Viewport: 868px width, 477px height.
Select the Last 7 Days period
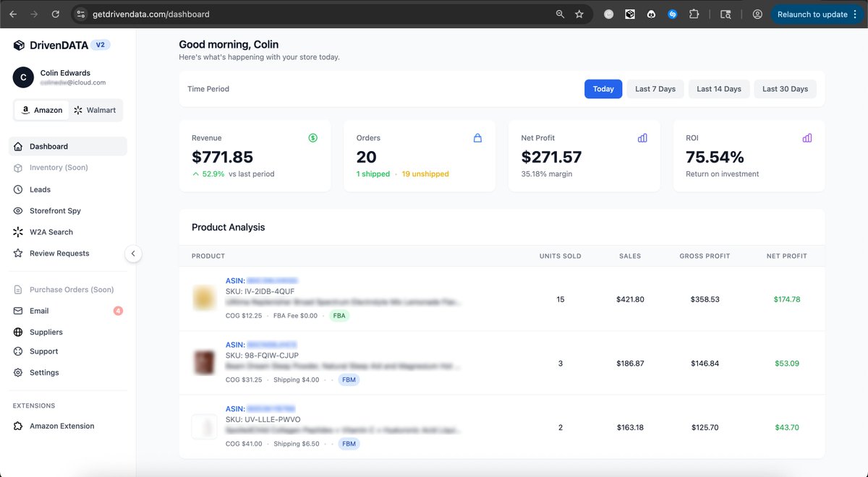[655, 89]
